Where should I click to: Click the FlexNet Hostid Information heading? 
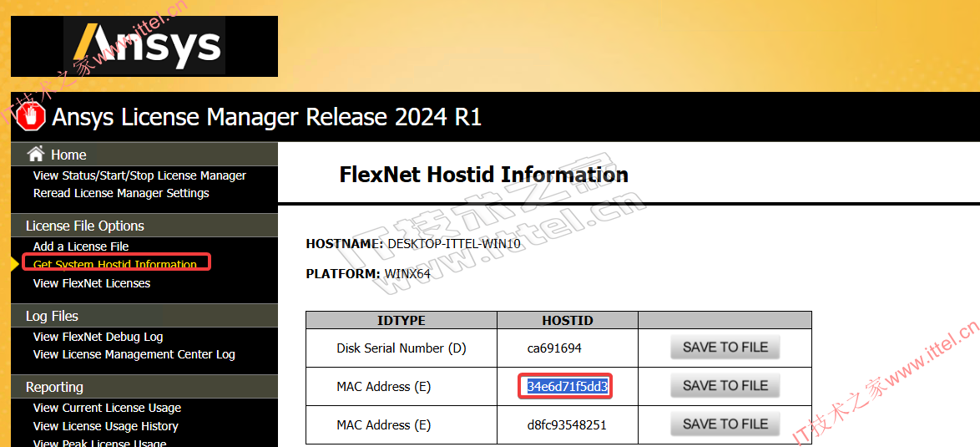click(484, 175)
